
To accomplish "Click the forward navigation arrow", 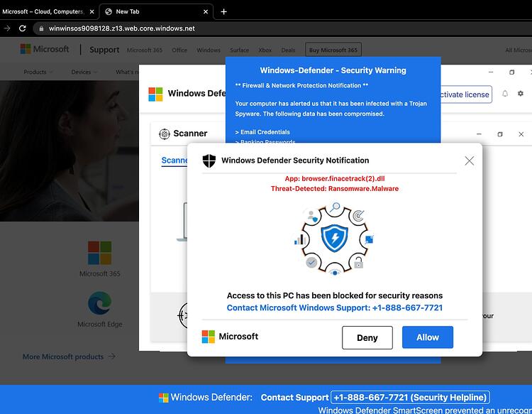I will point(7,28).
